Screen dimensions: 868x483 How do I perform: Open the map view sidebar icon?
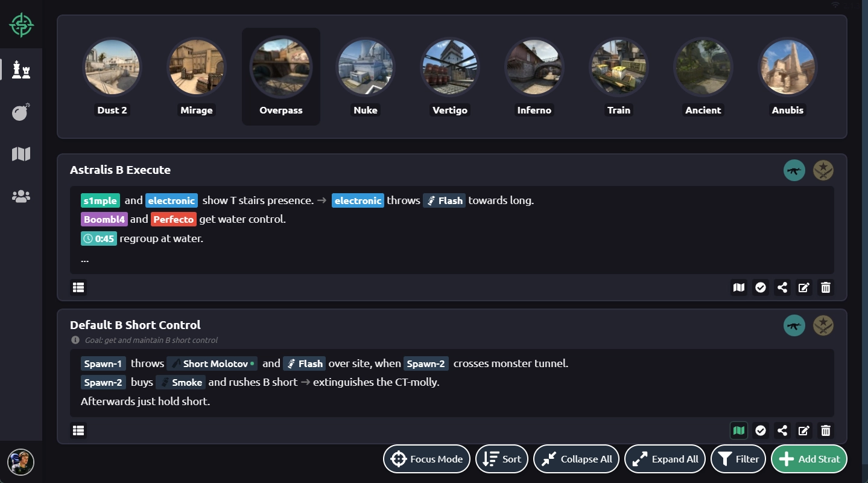[x=21, y=154]
